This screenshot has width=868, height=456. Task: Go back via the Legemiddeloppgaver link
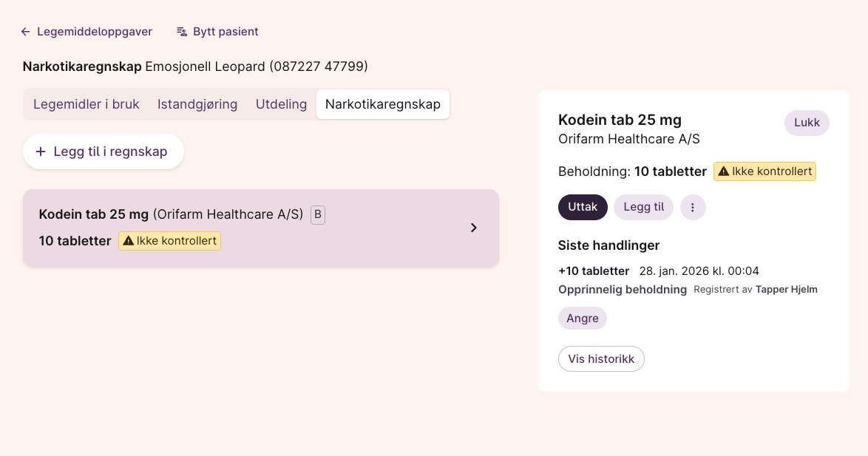(x=95, y=32)
